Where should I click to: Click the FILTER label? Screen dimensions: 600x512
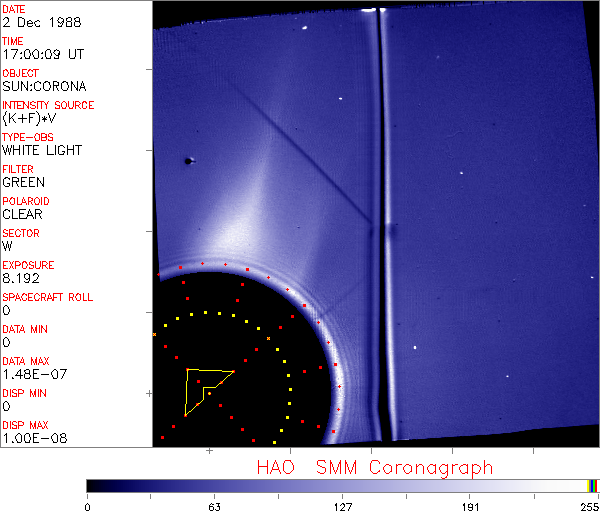pyautogui.click(x=18, y=169)
